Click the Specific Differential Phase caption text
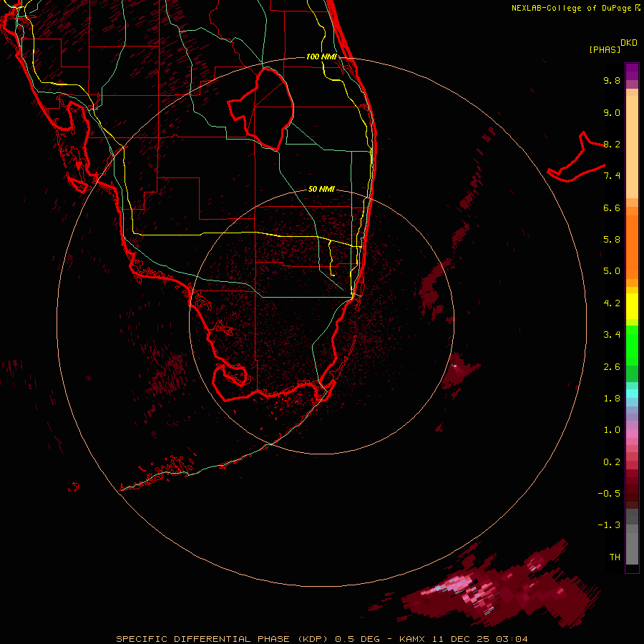Viewport: 644px width, 644px height. pyautogui.click(x=322, y=639)
